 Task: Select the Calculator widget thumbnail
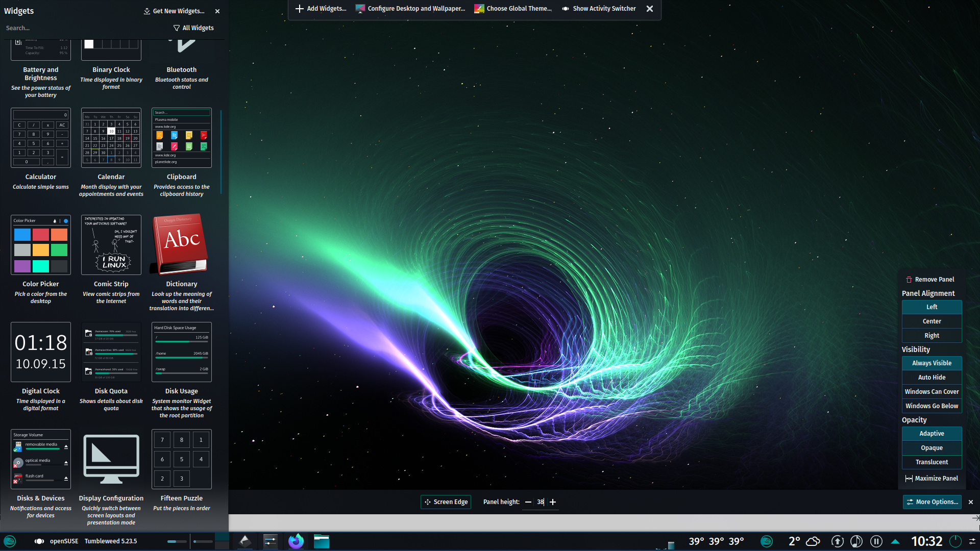[x=41, y=138]
